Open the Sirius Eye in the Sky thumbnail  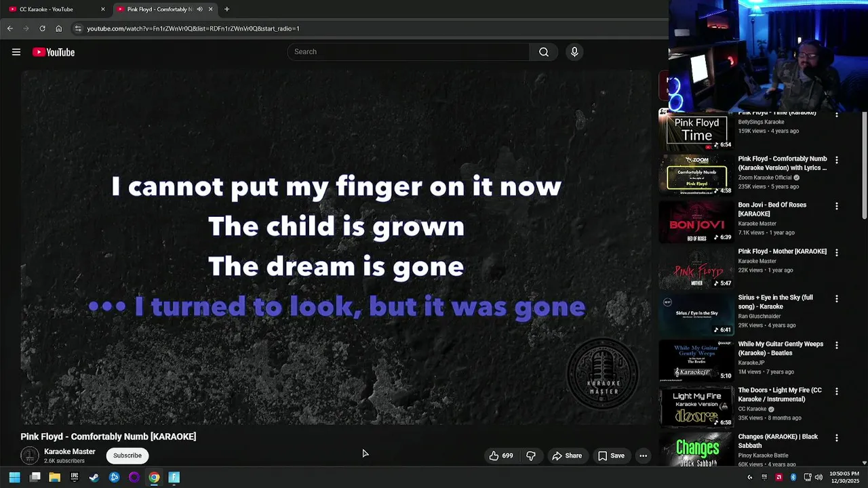pyautogui.click(x=696, y=314)
